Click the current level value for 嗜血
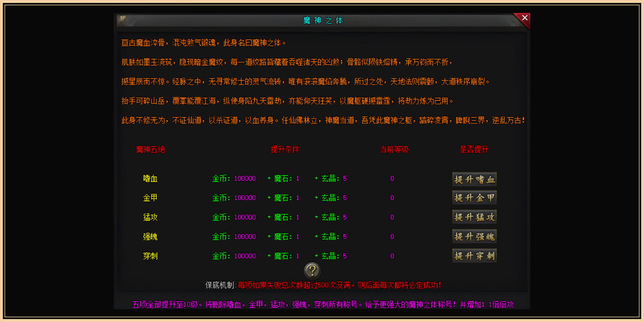 [392, 179]
